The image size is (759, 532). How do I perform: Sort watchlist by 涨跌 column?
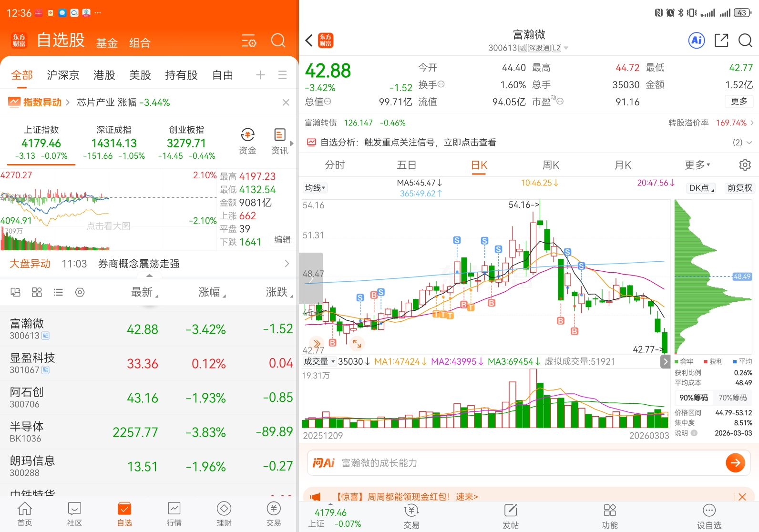pos(279,292)
